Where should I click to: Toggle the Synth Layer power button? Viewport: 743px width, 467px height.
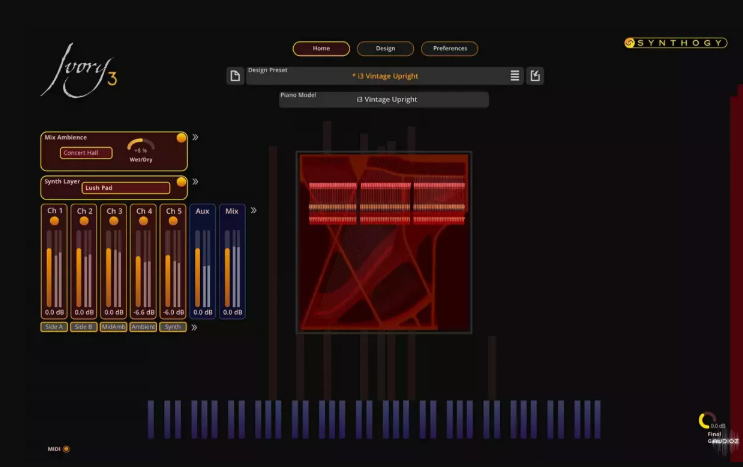click(181, 182)
